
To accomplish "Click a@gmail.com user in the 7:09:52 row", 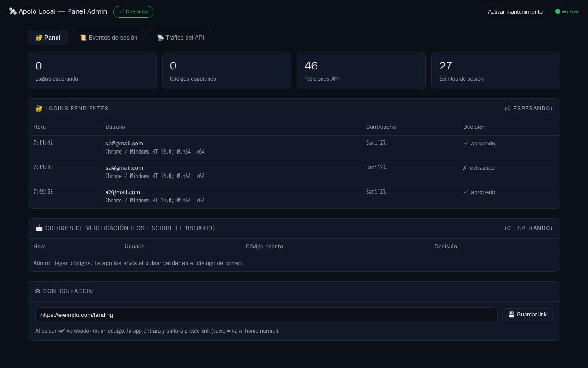I will click(123, 192).
